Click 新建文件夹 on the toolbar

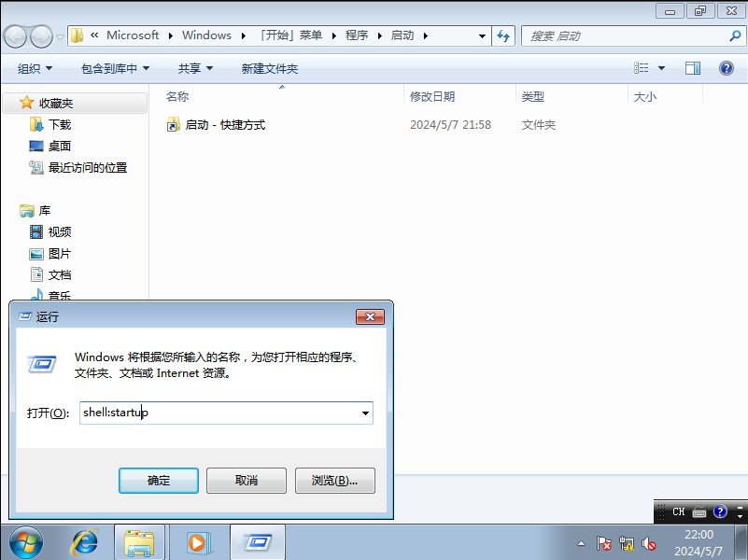[x=270, y=69]
